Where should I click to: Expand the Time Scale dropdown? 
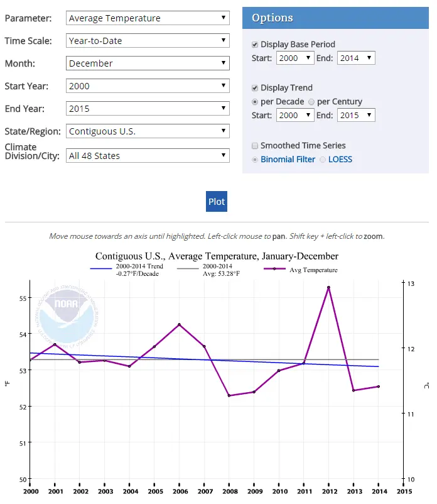coord(148,40)
